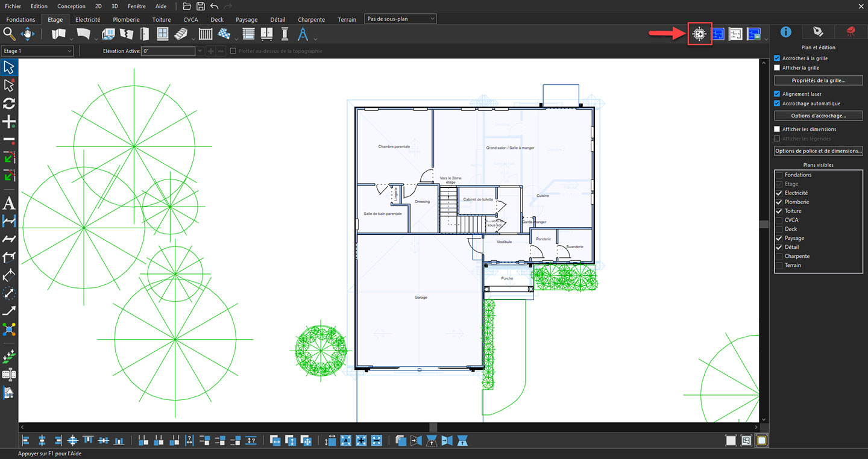Screen dimensions: 868x459
Task: Open the Conception menu
Action: tap(72, 6)
